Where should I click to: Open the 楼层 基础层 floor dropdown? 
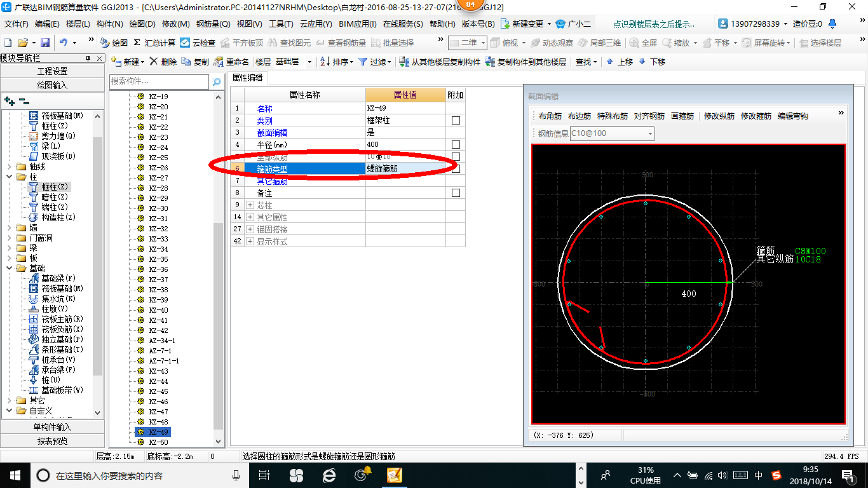pyautogui.click(x=309, y=62)
